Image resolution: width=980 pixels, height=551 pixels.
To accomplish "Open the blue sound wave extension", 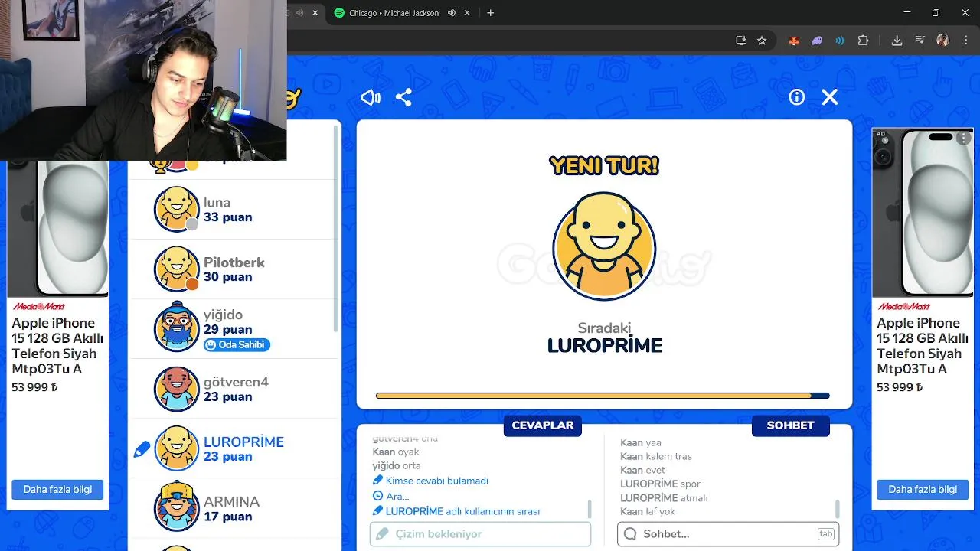I will 840,41.
